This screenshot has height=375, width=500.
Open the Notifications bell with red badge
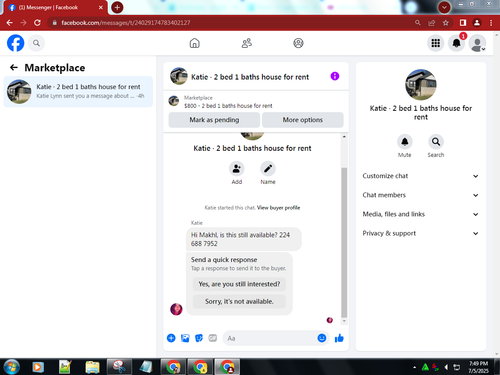pyautogui.click(x=456, y=43)
